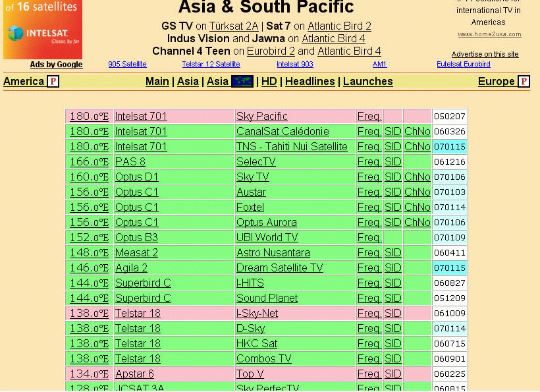The height and width of the screenshot is (392, 540).
Task: Open Freq. link in UBI World TV row
Action: (369, 238)
